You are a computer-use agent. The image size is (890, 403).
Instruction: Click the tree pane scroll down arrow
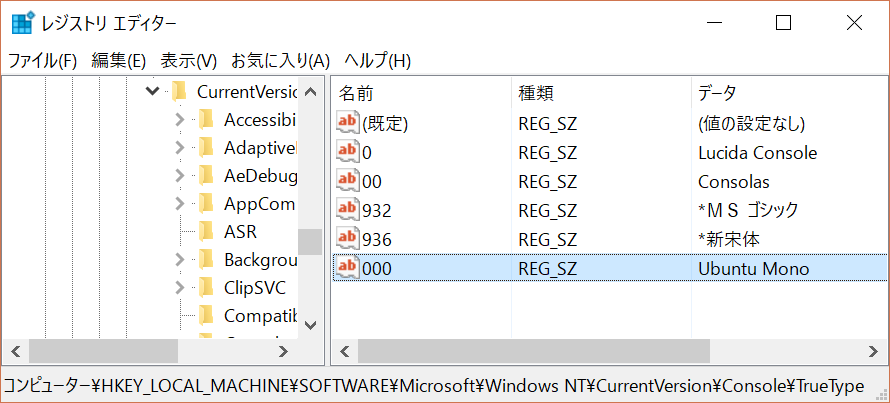pos(310,325)
